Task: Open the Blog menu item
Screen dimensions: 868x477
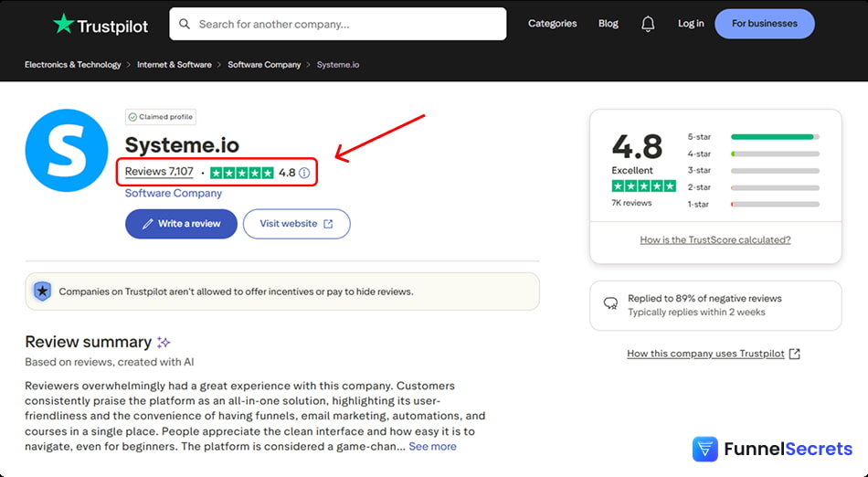Action: coord(608,23)
